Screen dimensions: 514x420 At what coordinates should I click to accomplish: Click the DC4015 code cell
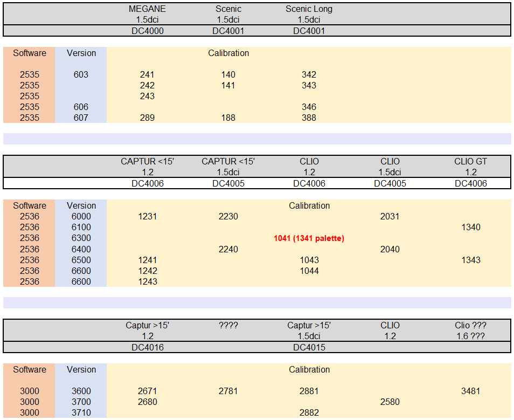(x=309, y=348)
